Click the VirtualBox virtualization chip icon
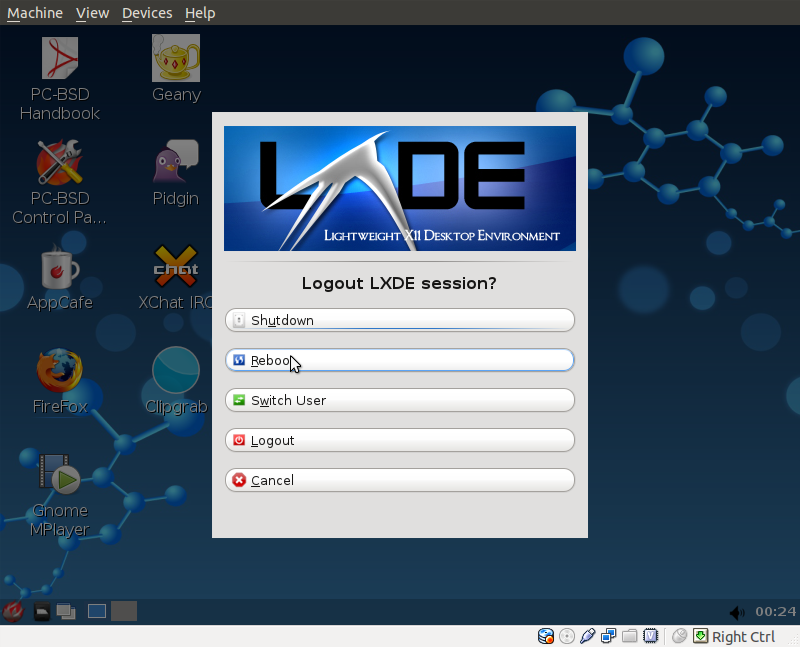 651,636
